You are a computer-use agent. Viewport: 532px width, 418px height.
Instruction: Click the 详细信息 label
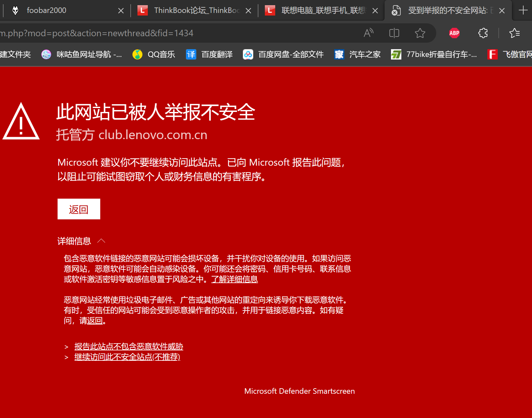(74, 241)
